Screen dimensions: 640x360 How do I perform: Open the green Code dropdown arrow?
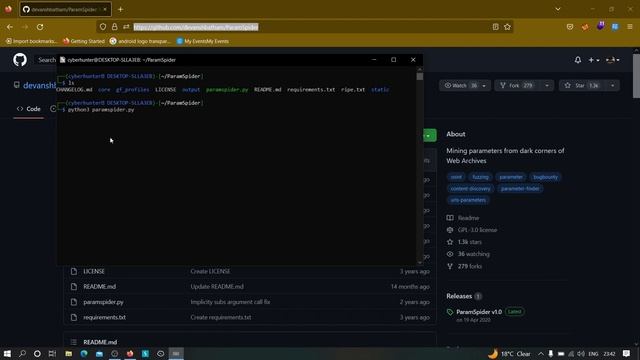pyautogui.click(x=429, y=136)
